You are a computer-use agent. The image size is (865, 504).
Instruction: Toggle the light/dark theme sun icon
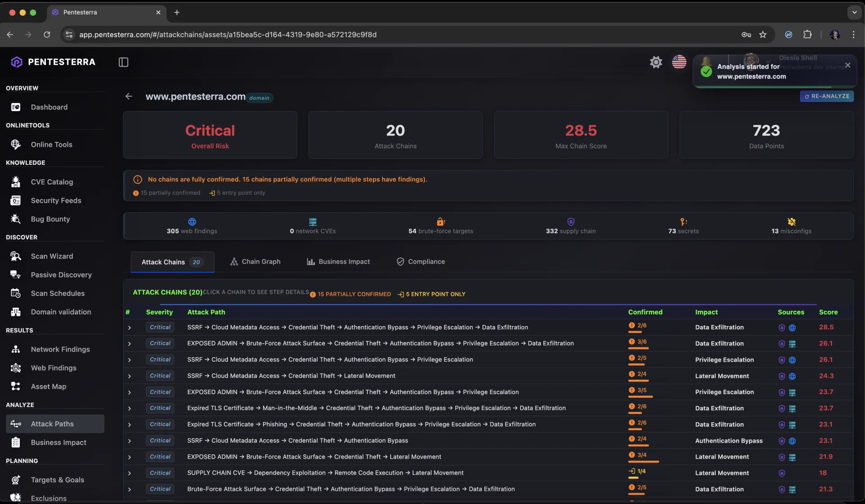(x=656, y=62)
